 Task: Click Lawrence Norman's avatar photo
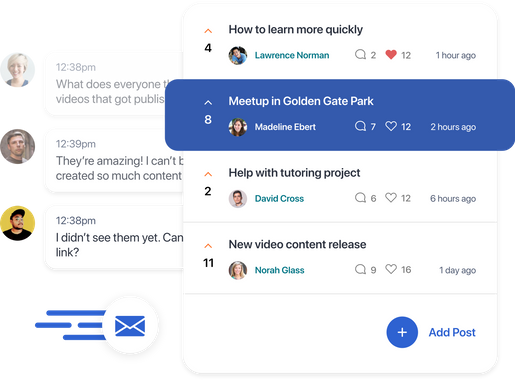pyautogui.click(x=238, y=55)
